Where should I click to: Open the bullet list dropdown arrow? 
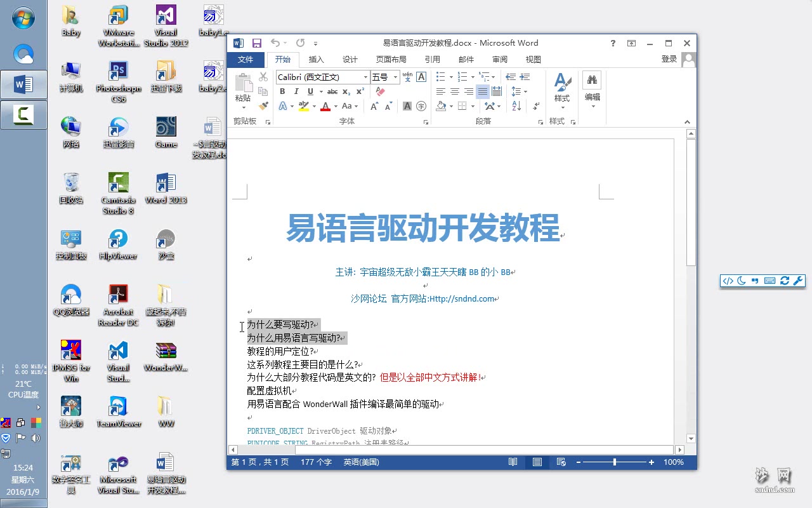click(451, 77)
